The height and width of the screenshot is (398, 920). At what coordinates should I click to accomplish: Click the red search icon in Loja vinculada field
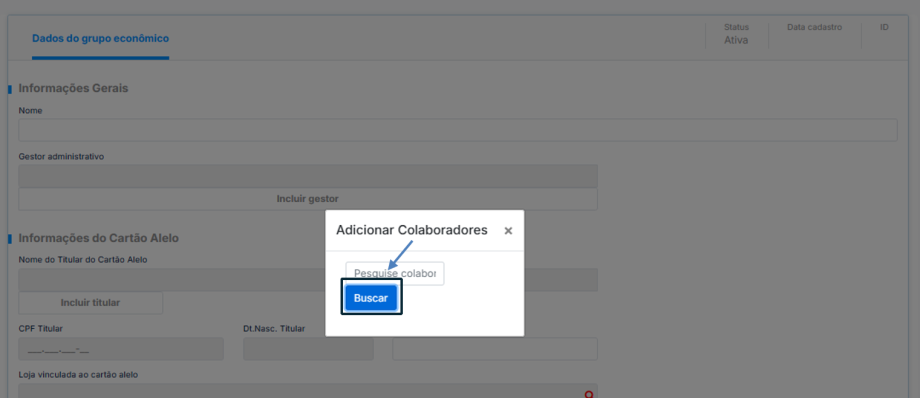point(589,394)
